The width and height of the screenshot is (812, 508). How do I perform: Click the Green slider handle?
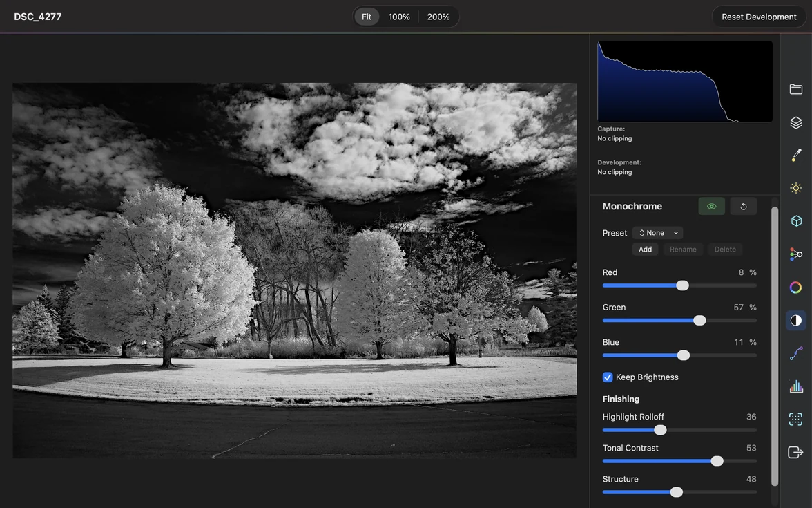699,321
